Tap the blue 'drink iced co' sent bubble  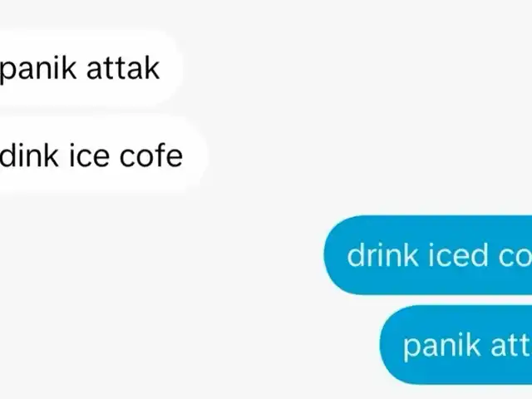click(428, 255)
